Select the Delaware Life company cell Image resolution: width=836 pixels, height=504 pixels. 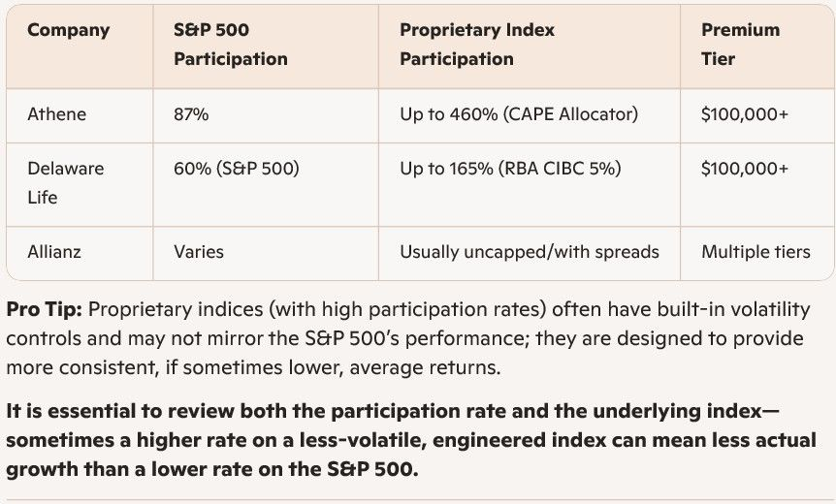click(65, 182)
